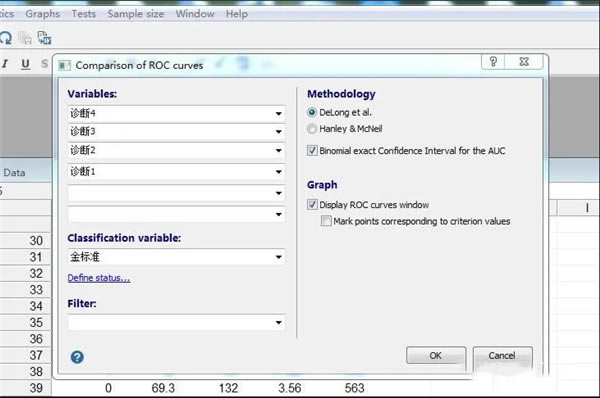Select spreadsheet row header 34
Viewport: 600px width, 398px height.
(25, 306)
